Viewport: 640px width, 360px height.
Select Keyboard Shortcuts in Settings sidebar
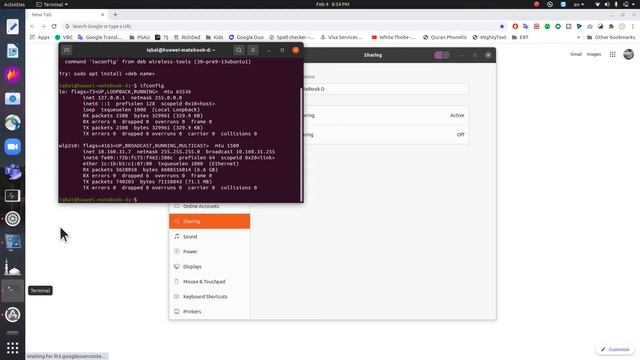[210, 297]
